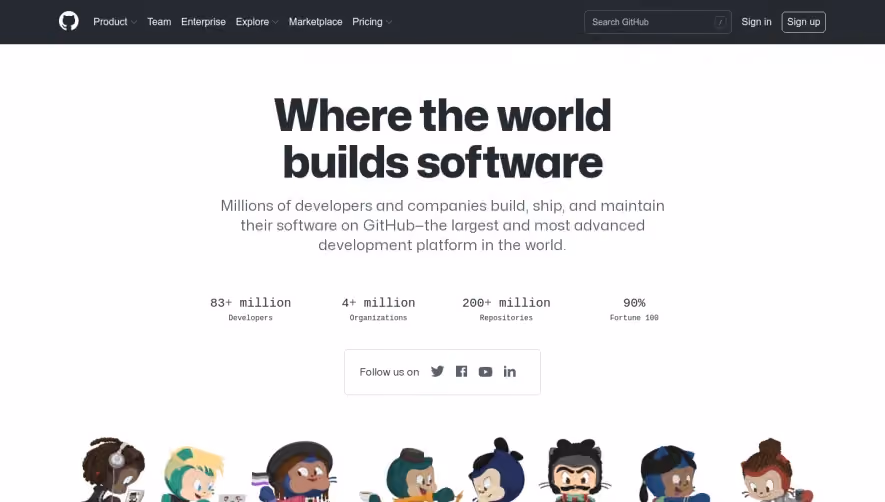885x502 pixels.
Task: Click the 'Repositories' label text
Action: coord(506,318)
